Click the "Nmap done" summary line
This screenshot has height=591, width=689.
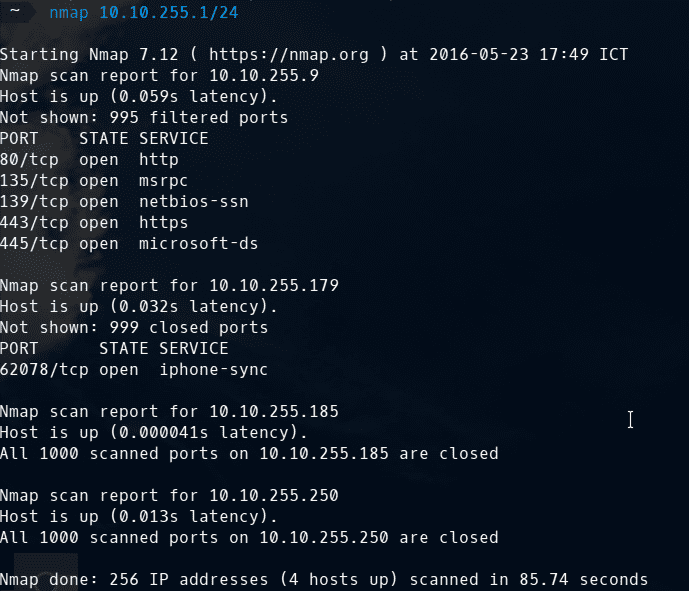pyautogui.click(x=324, y=579)
